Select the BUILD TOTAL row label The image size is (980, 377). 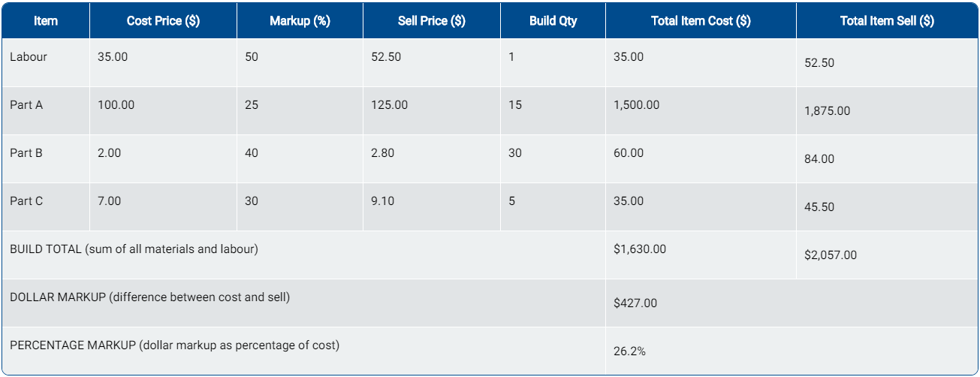(134, 249)
